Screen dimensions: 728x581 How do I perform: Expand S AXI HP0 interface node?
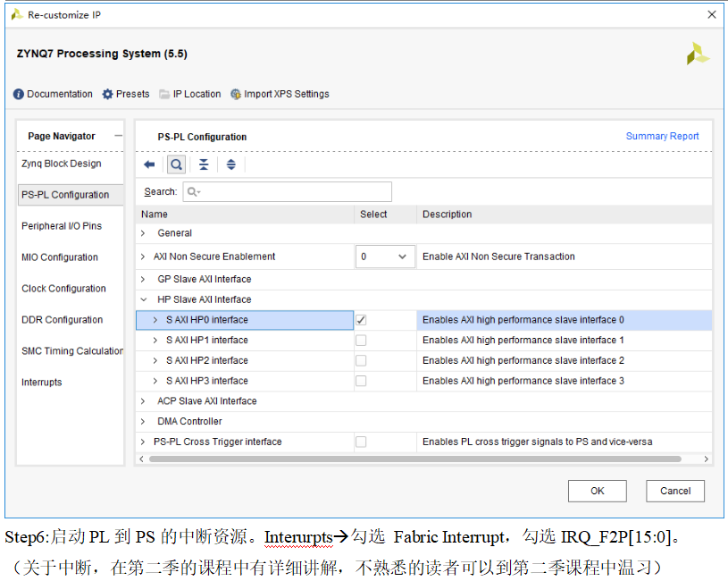tap(155, 320)
